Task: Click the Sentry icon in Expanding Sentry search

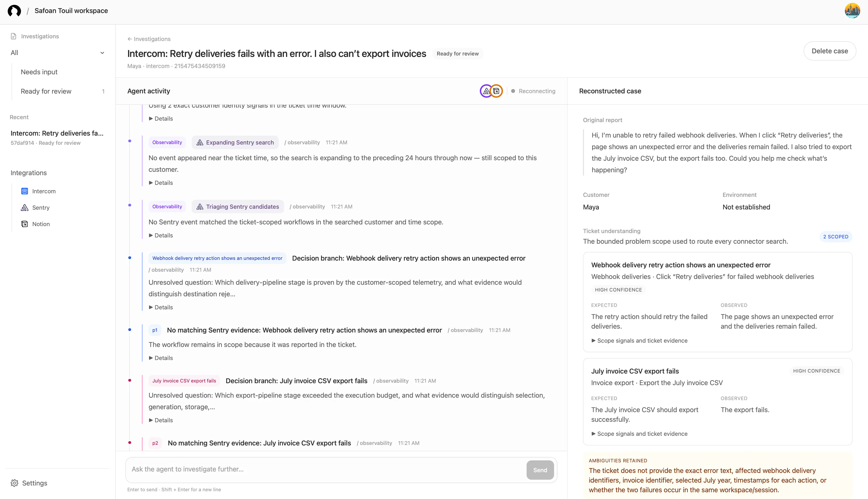Action: pos(200,143)
